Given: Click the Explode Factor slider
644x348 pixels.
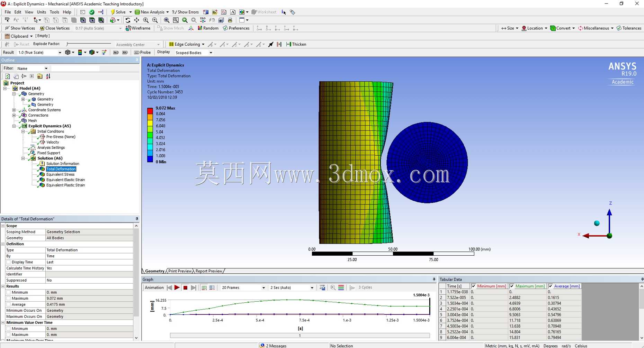Looking at the screenshot, I should coord(89,44).
